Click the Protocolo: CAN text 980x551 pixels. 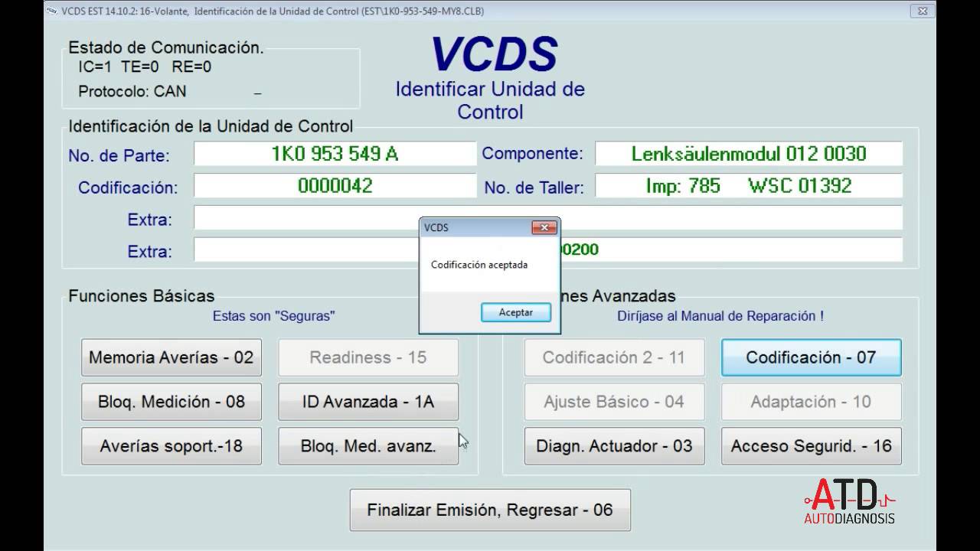click(132, 92)
